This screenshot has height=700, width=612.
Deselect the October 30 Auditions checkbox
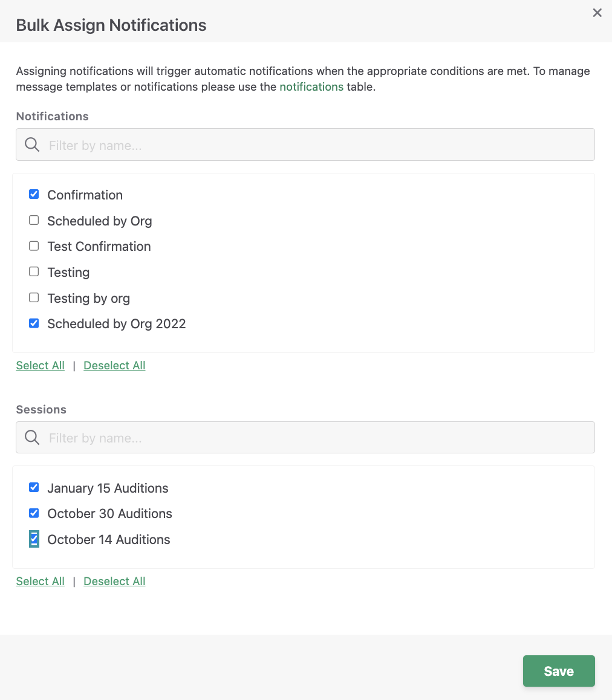tap(34, 513)
